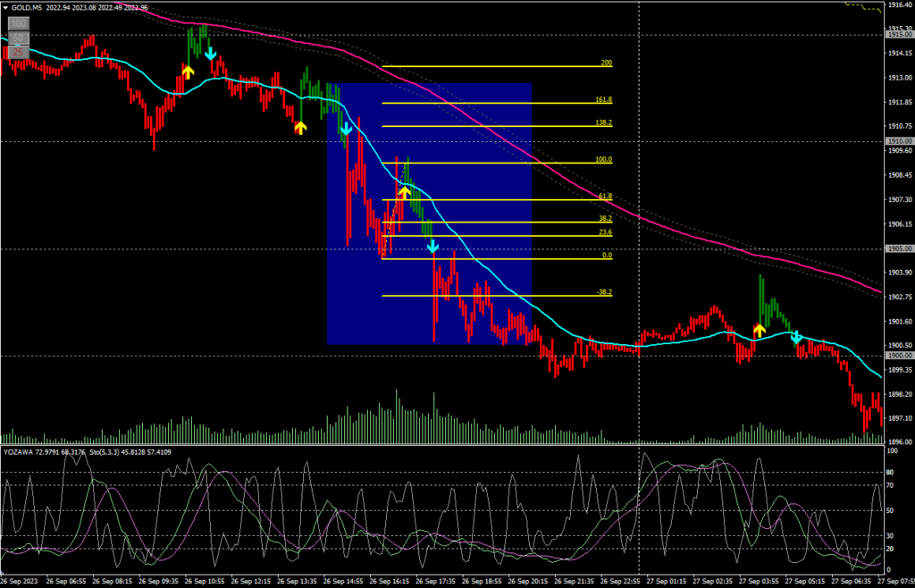The image size is (915, 588).
Task: Click cyan sell arrow near 26 Sep 10:55
Action: (x=210, y=54)
